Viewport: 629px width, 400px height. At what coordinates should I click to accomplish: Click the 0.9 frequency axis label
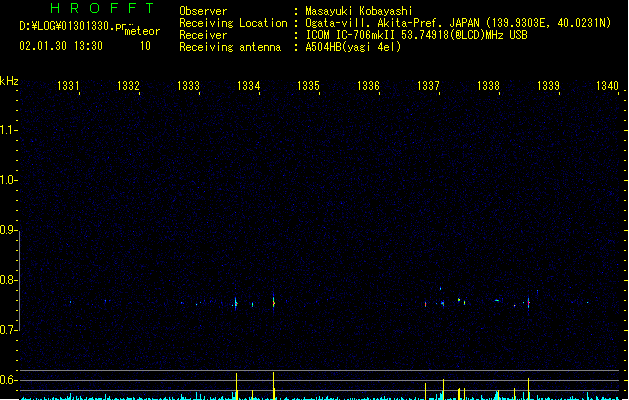[x=8, y=230]
